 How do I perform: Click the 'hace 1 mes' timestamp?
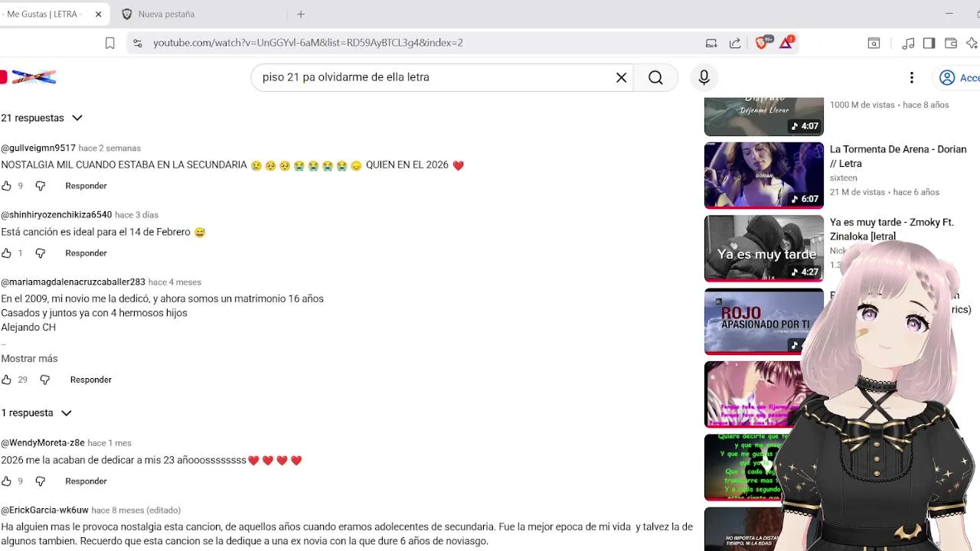coord(109,443)
